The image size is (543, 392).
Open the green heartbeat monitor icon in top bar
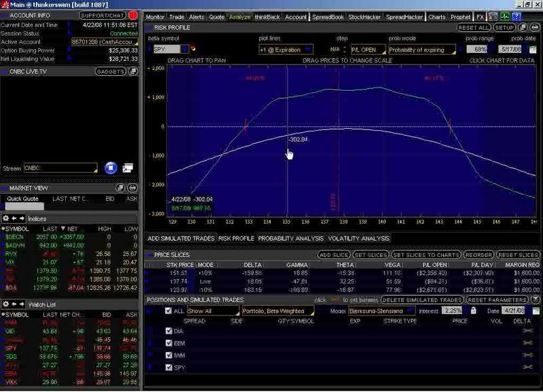505,16
